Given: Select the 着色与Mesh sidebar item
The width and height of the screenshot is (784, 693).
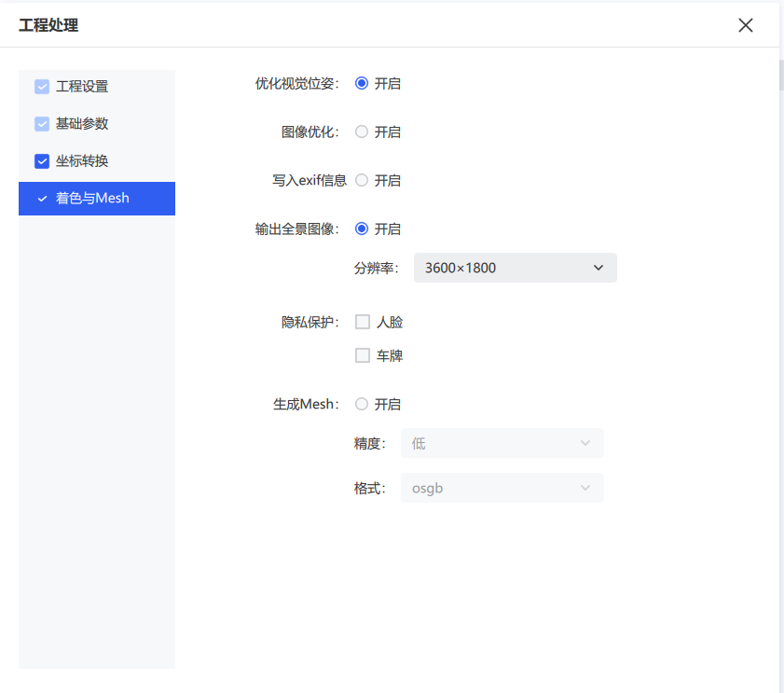Looking at the screenshot, I should point(97,198).
